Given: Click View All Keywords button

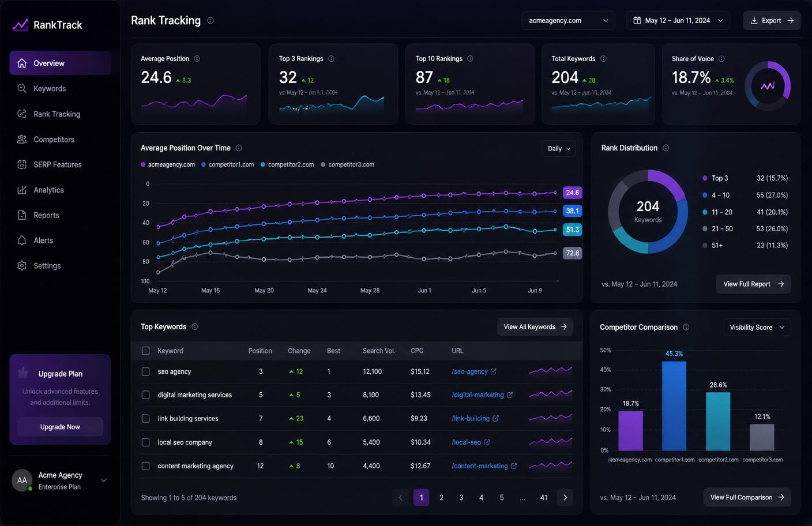Looking at the screenshot, I should pos(535,326).
